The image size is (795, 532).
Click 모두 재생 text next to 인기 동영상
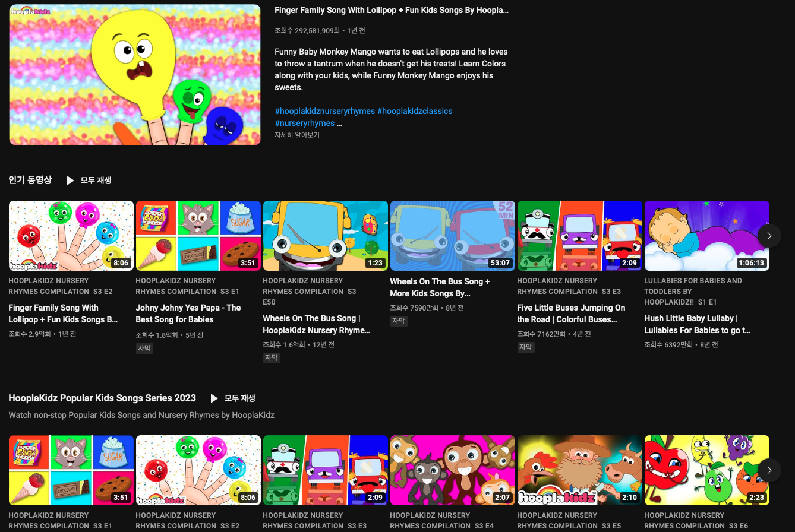[96, 180]
